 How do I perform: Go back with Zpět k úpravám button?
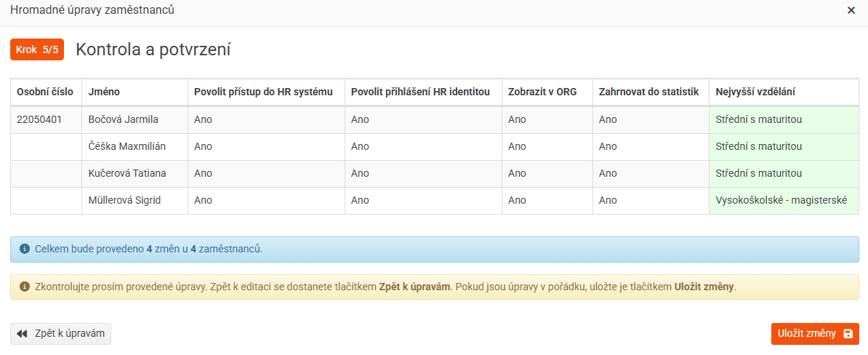click(x=61, y=334)
